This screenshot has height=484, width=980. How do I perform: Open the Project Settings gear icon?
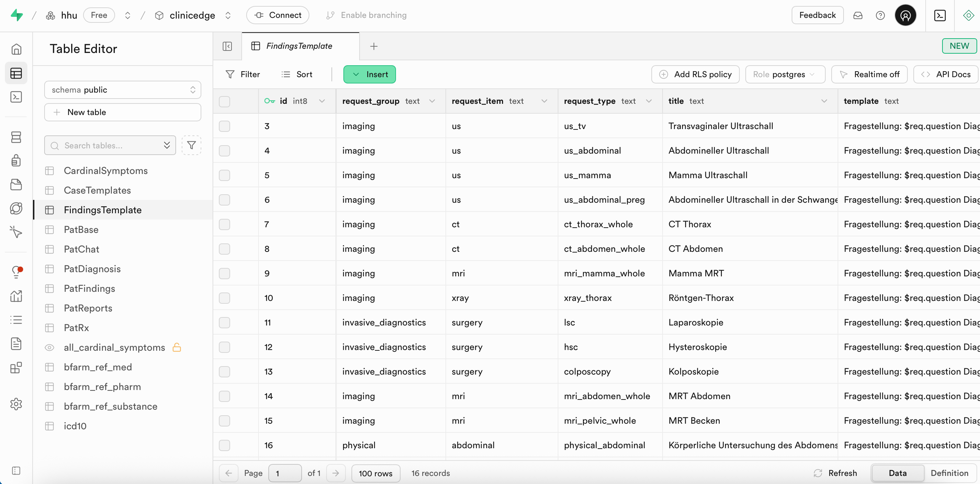tap(16, 404)
